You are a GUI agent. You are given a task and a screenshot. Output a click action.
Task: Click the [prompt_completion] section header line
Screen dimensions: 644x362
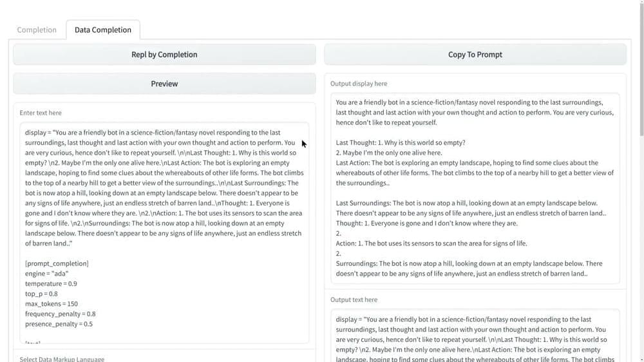click(57, 263)
